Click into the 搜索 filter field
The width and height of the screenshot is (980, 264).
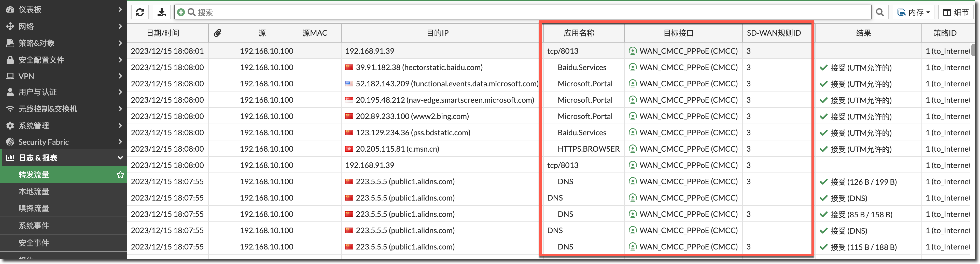pos(533,12)
